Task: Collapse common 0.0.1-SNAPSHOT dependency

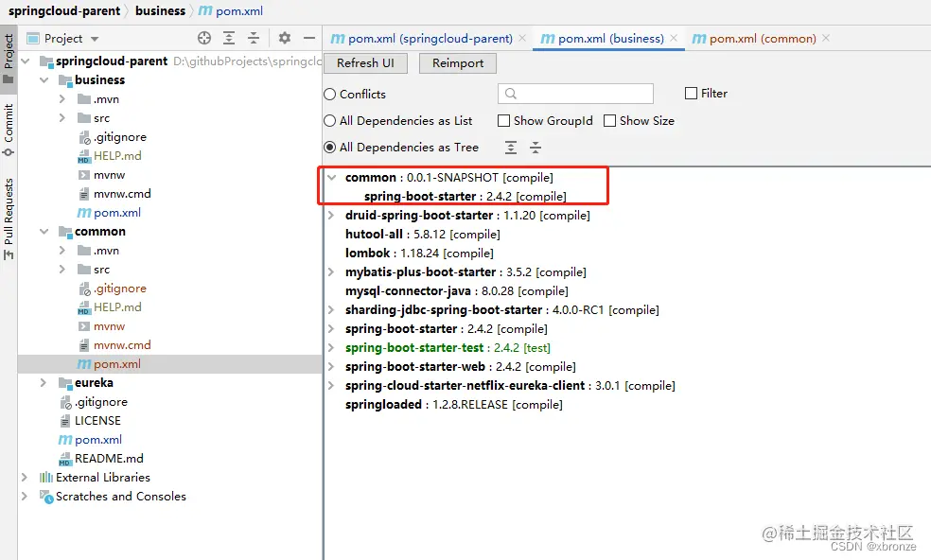Action: pyautogui.click(x=332, y=178)
